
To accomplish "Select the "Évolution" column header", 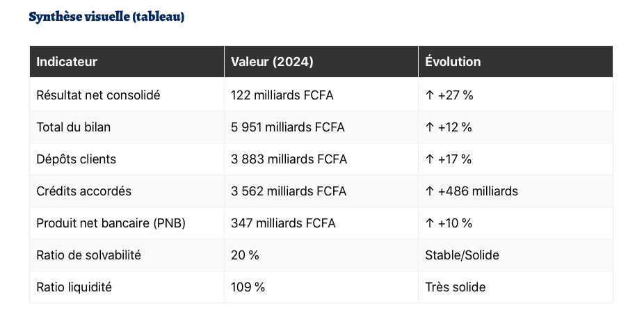I will tap(453, 62).
